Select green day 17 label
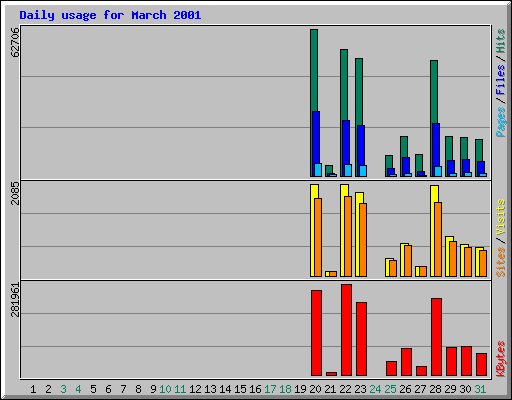Image resolution: width=512 pixels, height=400 pixels. coord(270,389)
